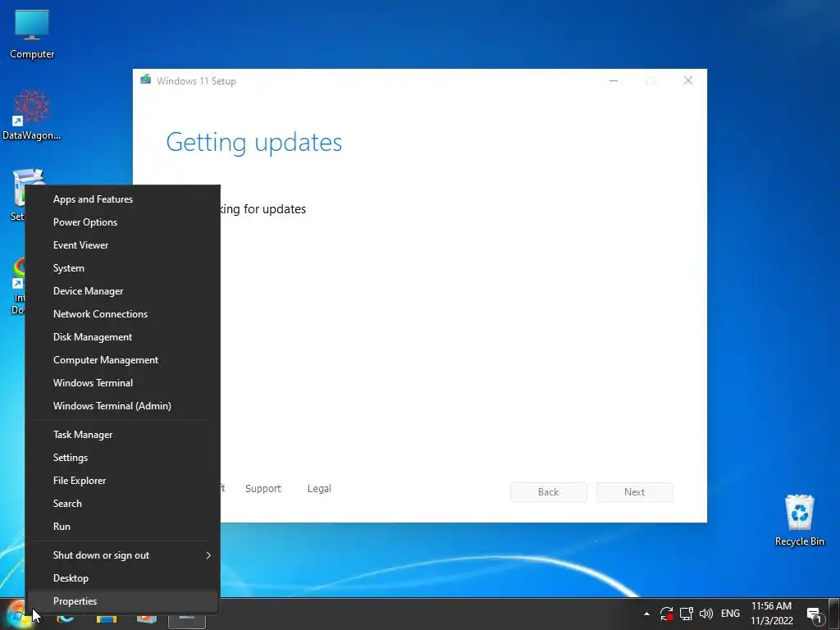Viewport: 840px width, 630px height.
Task: Open Settings from the Win+X menu
Action: (x=123, y=458)
